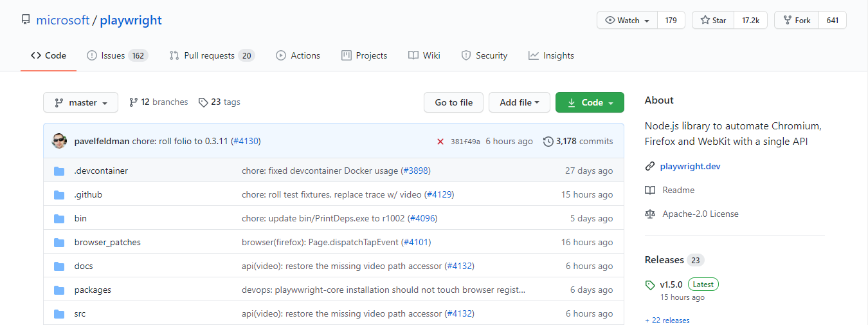Expand the master branch selector
Viewport: 868px width, 325px height.
tap(80, 102)
